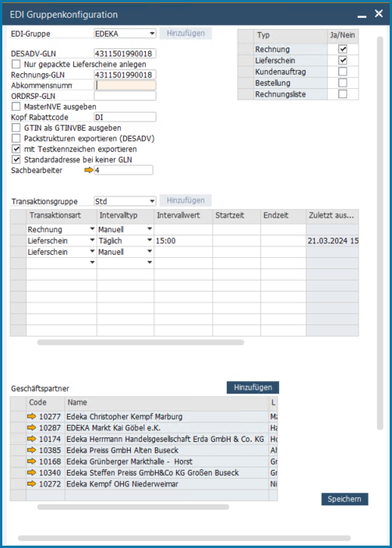Click the transaction table horizontal scrollbar
This screenshot has width=392, height=548.
coord(140,342)
